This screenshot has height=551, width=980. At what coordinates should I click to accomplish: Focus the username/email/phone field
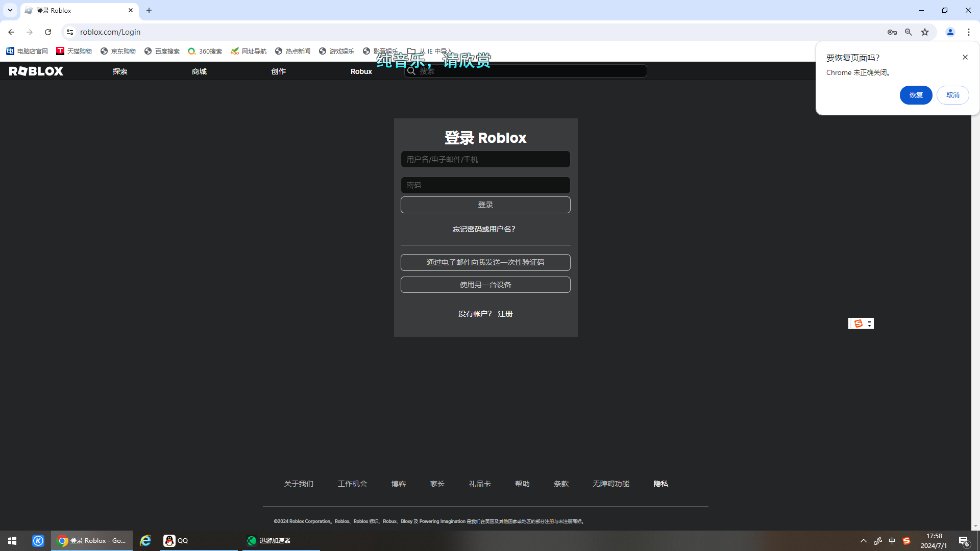485,159
